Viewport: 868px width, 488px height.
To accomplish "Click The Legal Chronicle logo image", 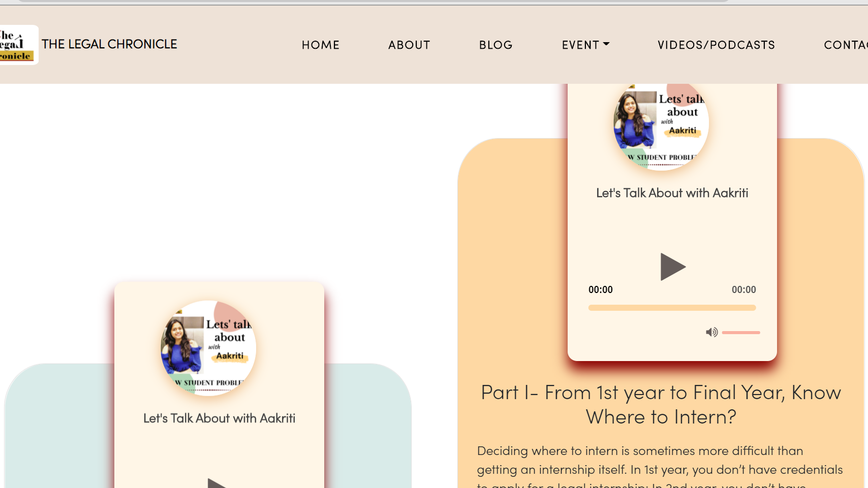I will pos(17,45).
